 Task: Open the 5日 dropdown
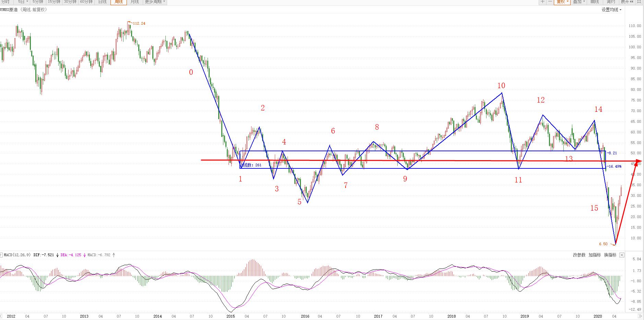23,2
